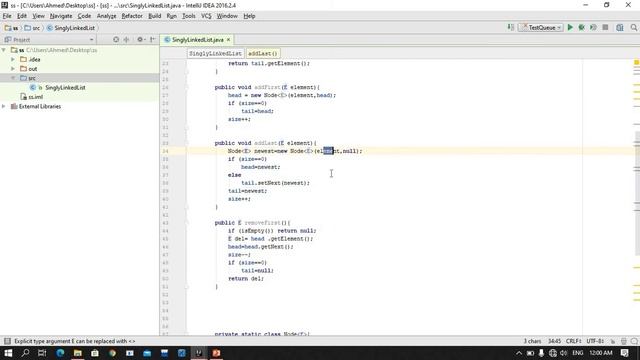Click the 12:00 AM clock in taskbar
Screen dimensions: 640x360
click(x=601, y=353)
